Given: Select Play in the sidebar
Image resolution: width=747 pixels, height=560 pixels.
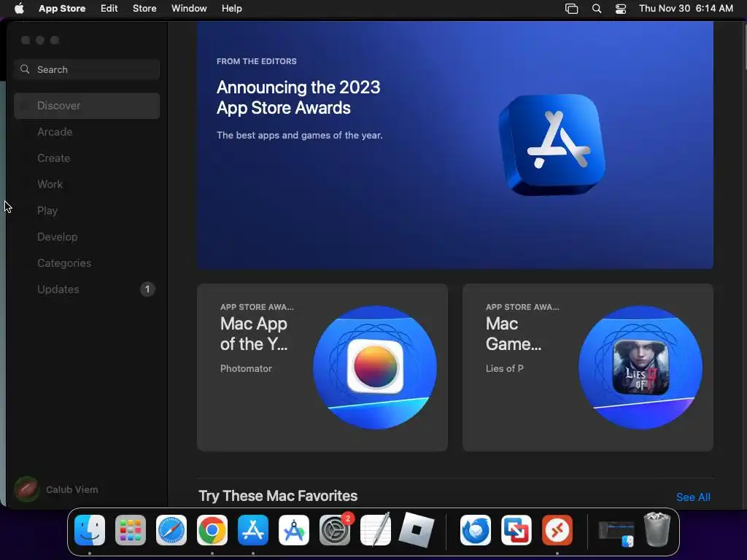Looking at the screenshot, I should pos(87,211).
